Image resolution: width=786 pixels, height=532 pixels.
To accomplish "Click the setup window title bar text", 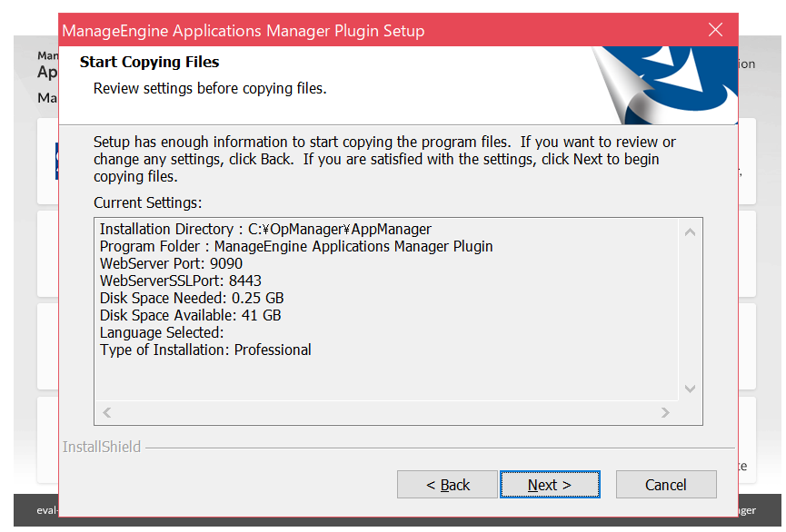I will 244,31.
